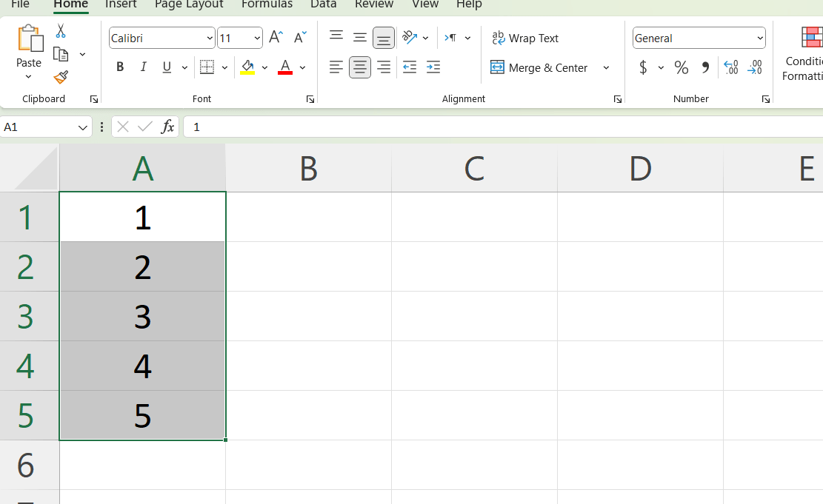Toggle Center horizontal alignment
The height and width of the screenshot is (504, 823).
pos(359,67)
